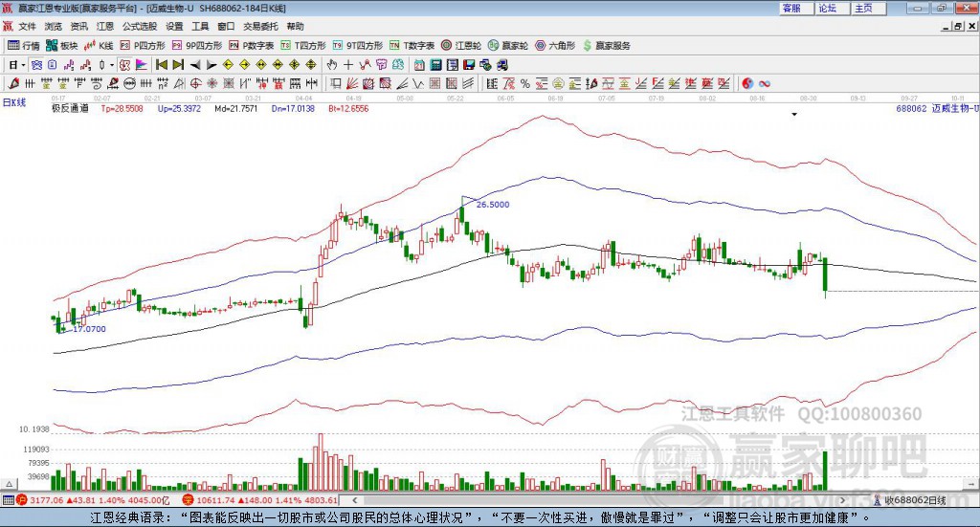980x527 pixels.
Task: Open the calculator icon
Action: pos(436,65)
